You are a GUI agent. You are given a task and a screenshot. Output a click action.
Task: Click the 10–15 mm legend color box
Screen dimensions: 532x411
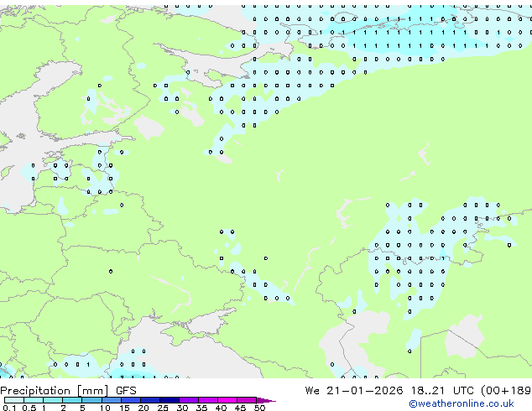(x=112, y=400)
